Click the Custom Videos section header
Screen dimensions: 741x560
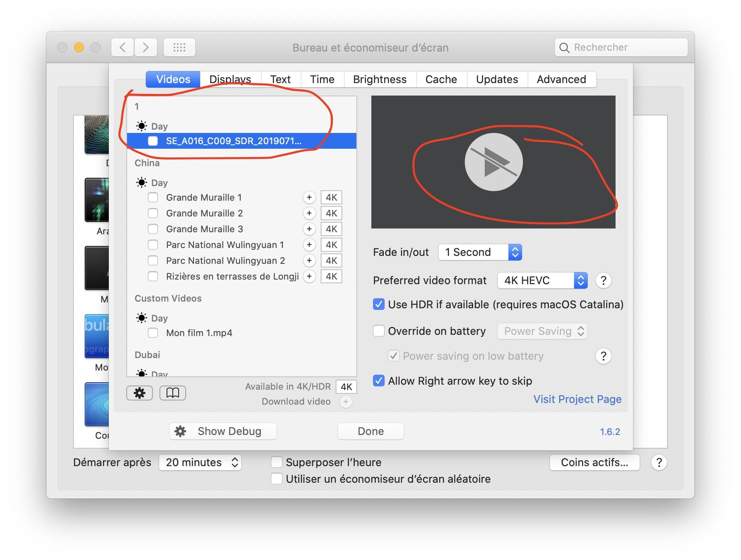168,298
